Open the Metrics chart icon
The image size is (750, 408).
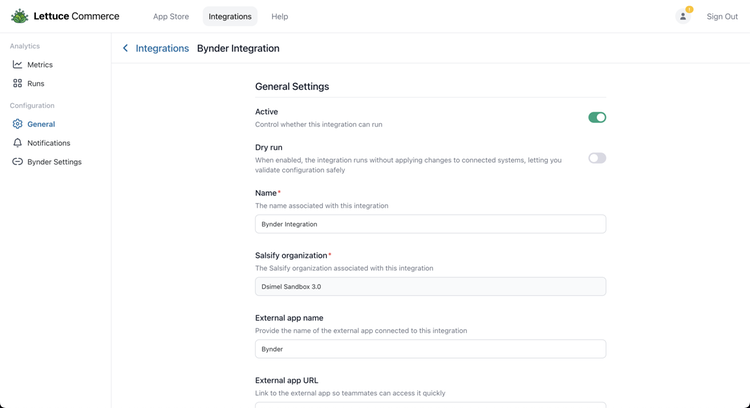[x=17, y=65]
